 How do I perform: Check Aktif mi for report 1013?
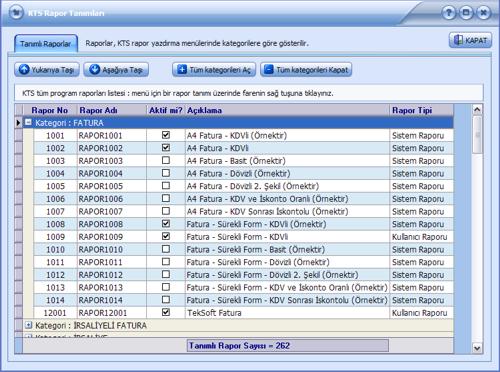[x=166, y=287]
